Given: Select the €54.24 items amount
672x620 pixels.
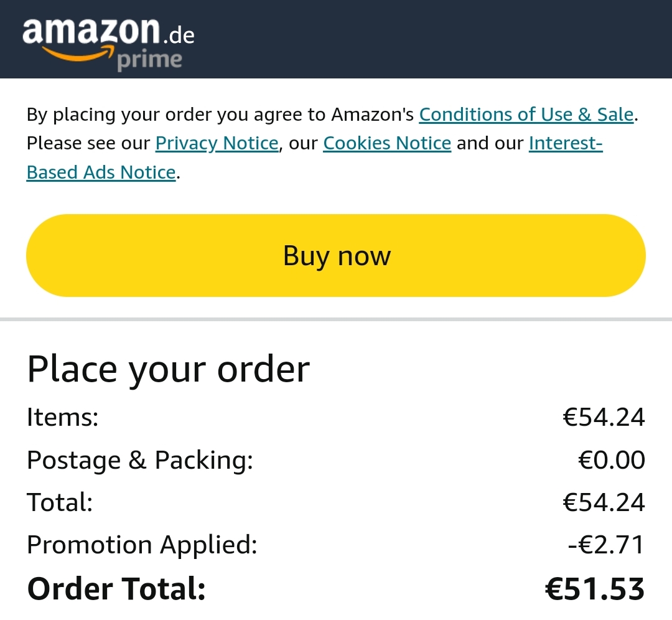Looking at the screenshot, I should pos(604,417).
